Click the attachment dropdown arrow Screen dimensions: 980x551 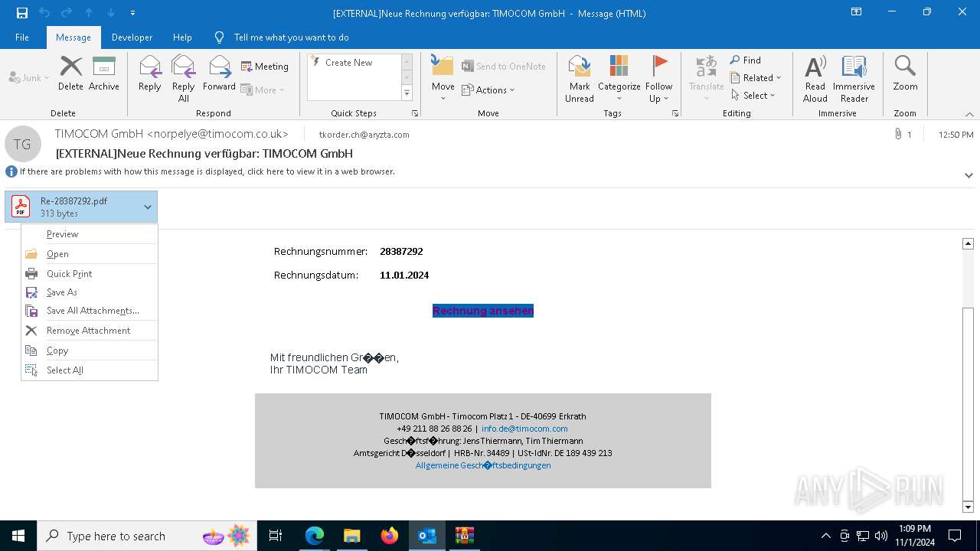pyautogui.click(x=148, y=207)
